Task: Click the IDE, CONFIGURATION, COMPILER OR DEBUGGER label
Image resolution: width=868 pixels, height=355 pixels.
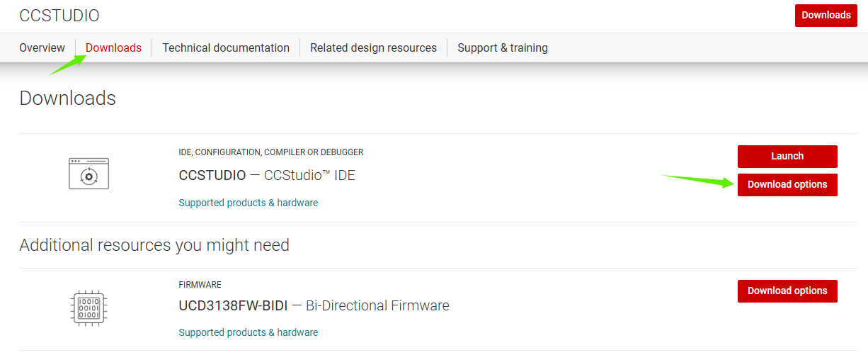Action: [x=271, y=152]
